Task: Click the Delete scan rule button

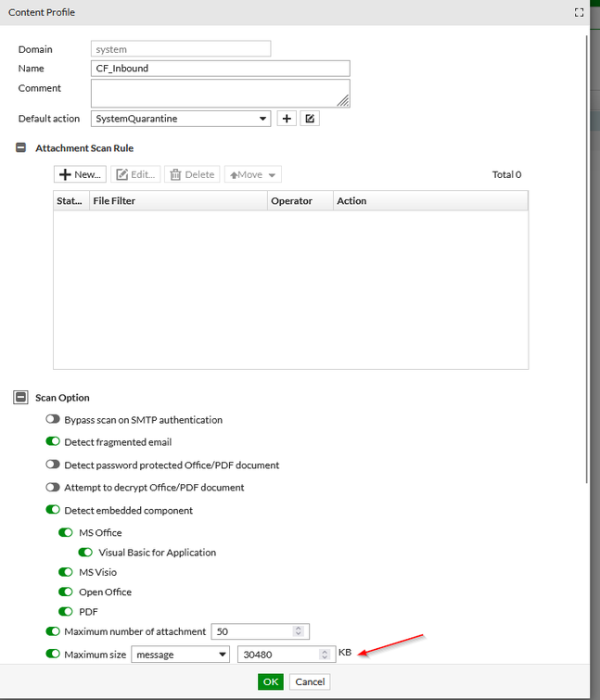Action: pos(192,174)
